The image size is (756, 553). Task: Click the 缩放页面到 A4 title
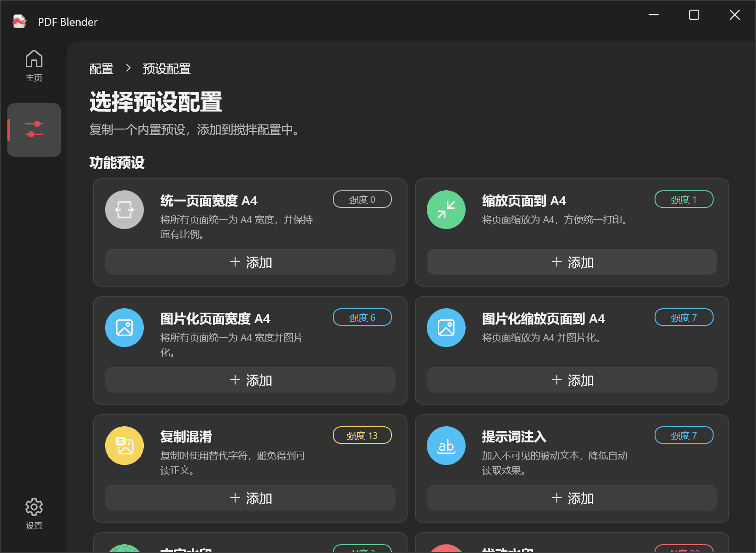(x=524, y=200)
